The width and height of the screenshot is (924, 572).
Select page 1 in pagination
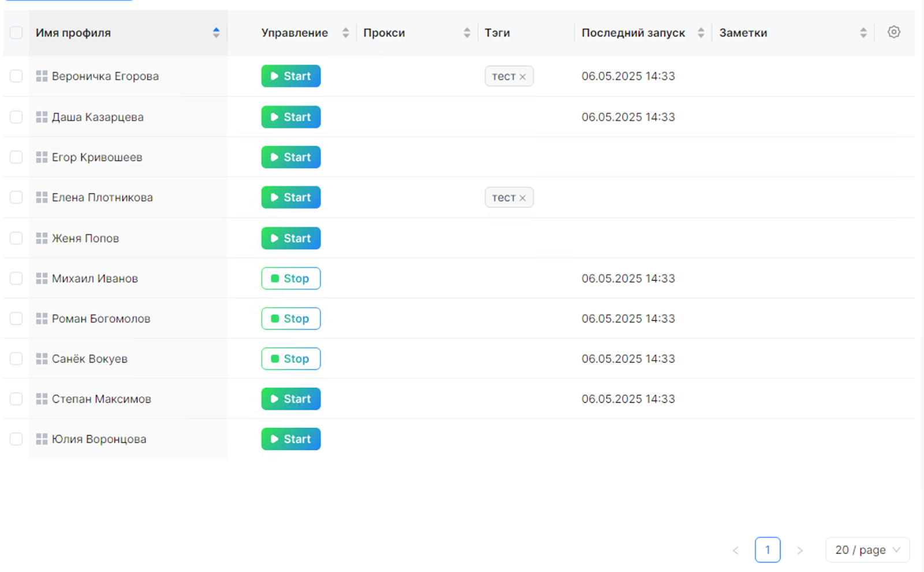coord(767,550)
